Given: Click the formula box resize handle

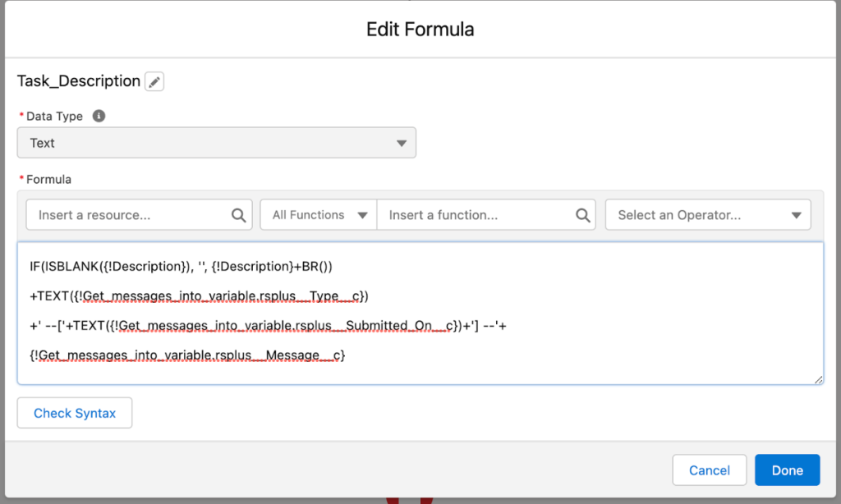Looking at the screenshot, I should pyautogui.click(x=818, y=378).
